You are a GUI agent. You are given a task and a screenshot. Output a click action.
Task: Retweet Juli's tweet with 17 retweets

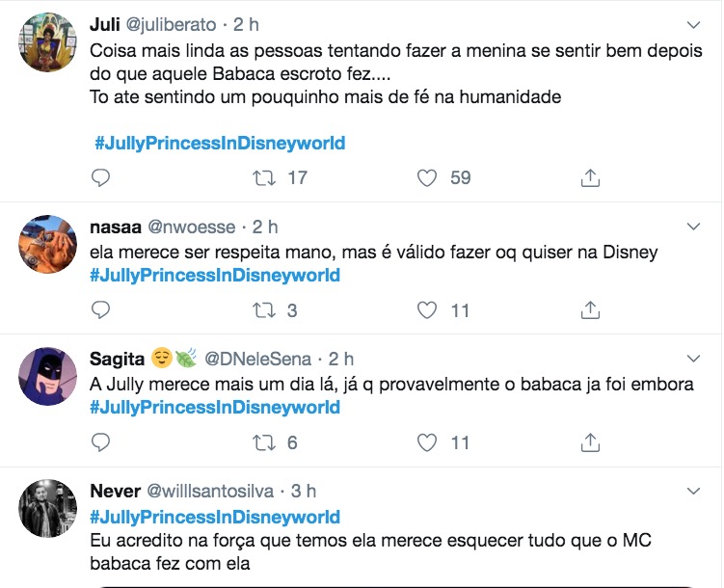(x=263, y=177)
